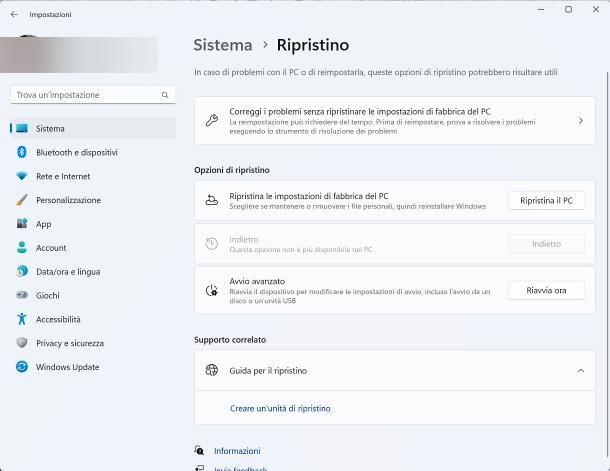
Task: Select Account in the sidebar
Action: click(93, 248)
